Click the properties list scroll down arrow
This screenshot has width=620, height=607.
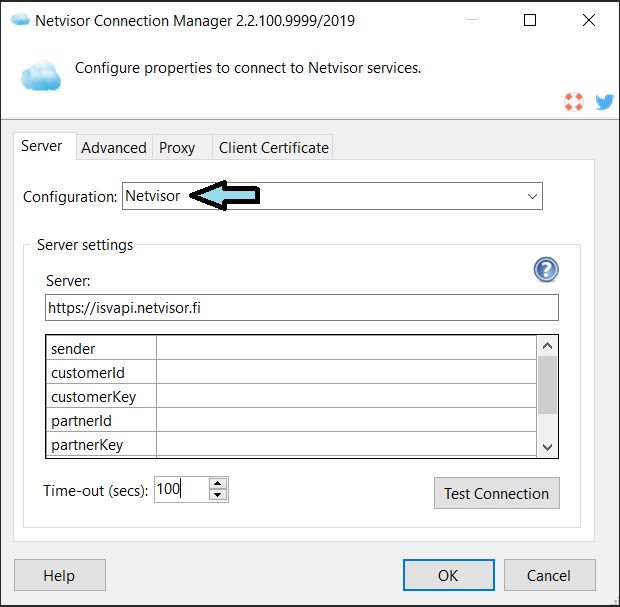coord(547,447)
